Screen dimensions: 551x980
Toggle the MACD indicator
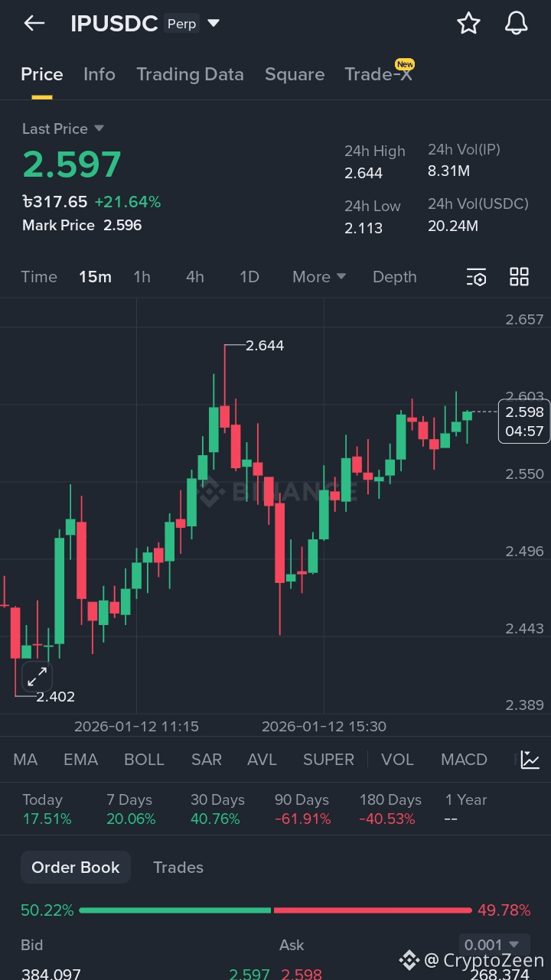464,760
